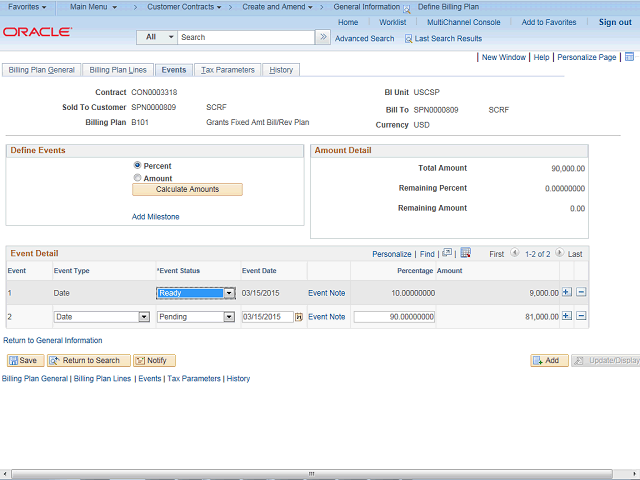Open the calendar picker for event 2 date
The height and width of the screenshot is (480, 640).
(299, 317)
